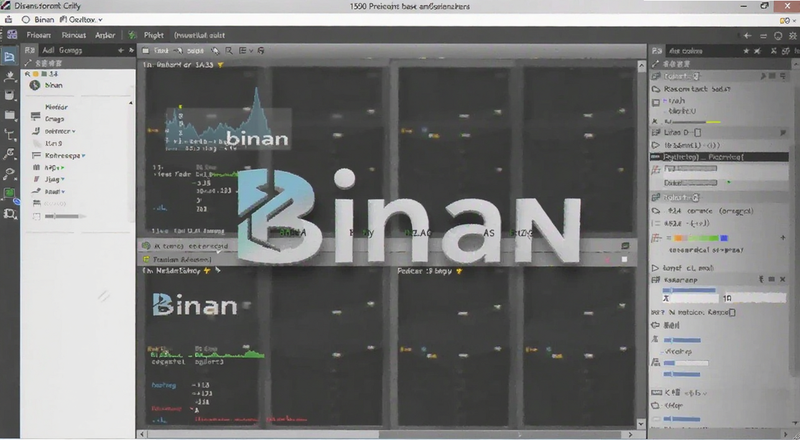Open the Rimout menu

[73, 35]
